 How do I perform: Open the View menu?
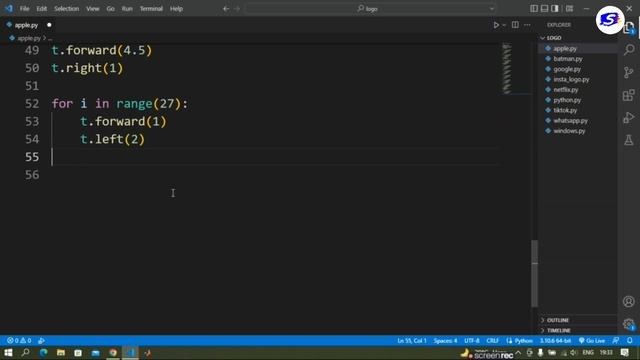click(93, 9)
